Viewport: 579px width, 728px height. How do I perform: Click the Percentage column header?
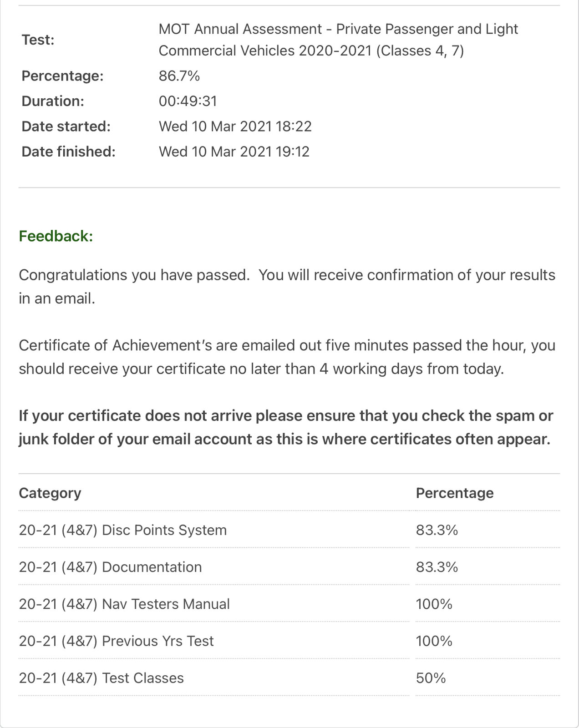click(x=454, y=493)
